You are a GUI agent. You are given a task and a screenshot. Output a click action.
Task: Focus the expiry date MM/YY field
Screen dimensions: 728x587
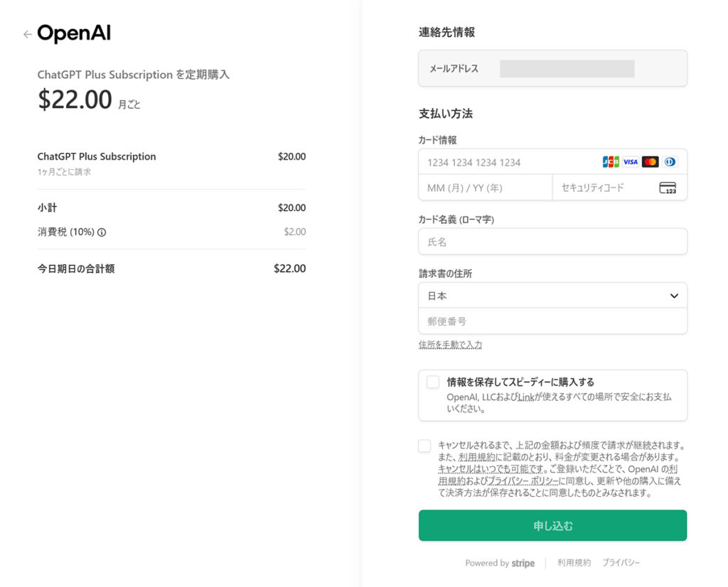485,188
